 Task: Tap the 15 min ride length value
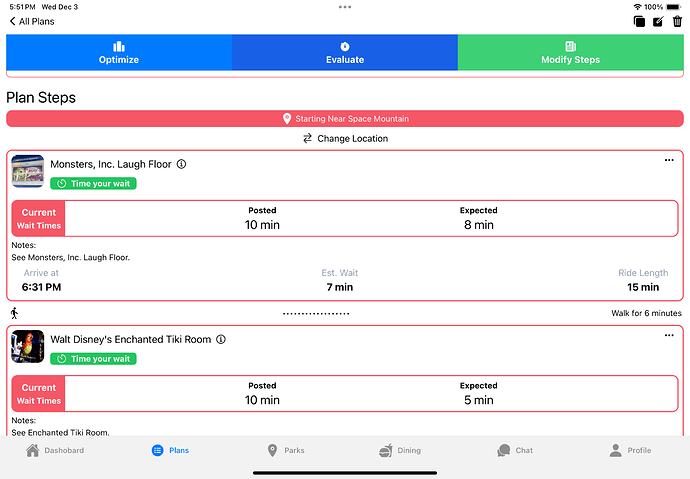643,287
